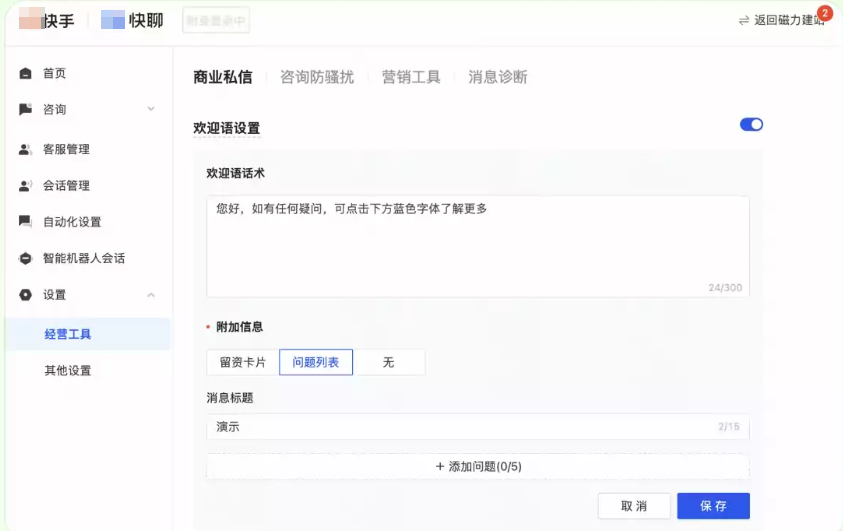This screenshot has width=843, height=531.
Task: Click the robot icon beside 智能机器人会话
Action: (25, 259)
